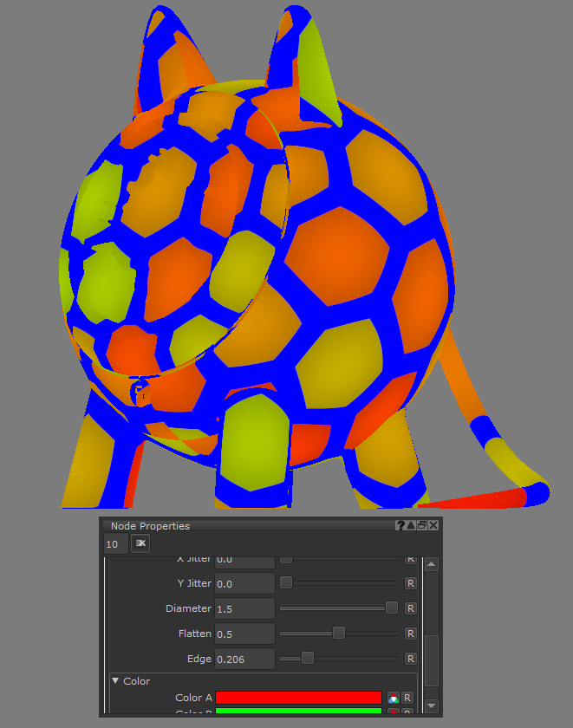Screen dimensions: 573x728
Task: Reset the Flatten value
Action: (411, 634)
